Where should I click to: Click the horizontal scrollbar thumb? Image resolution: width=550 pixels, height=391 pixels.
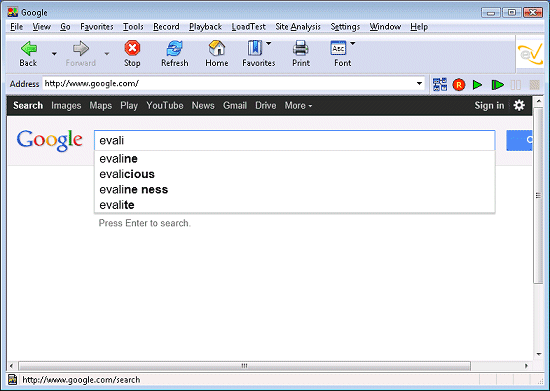coord(244,366)
